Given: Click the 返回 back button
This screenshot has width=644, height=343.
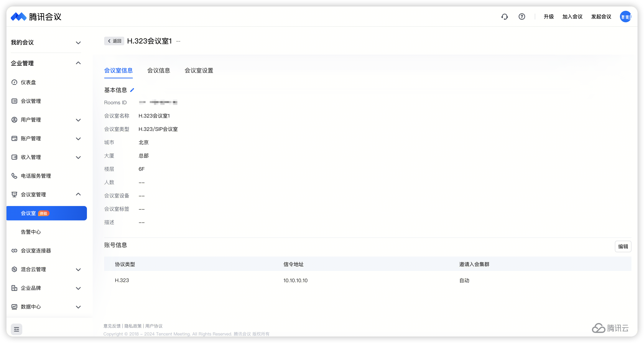Looking at the screenshot, I should pos(114,41).
